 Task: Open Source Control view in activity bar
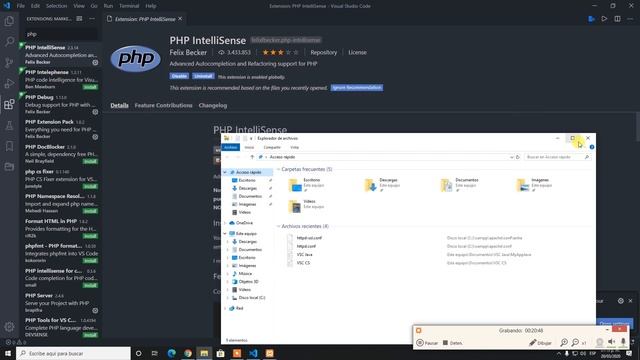[x=9, y=62]
